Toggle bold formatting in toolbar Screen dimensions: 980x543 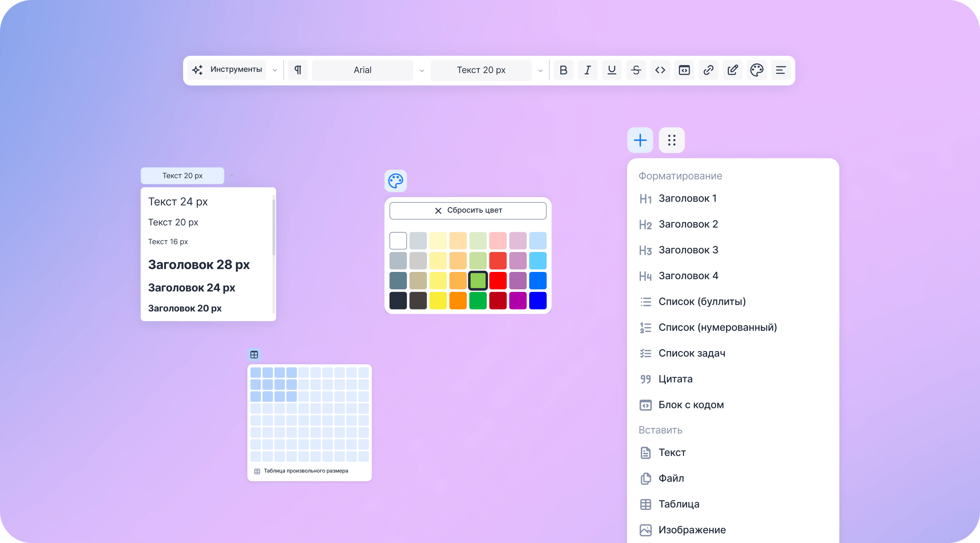(x=563, y=70)
